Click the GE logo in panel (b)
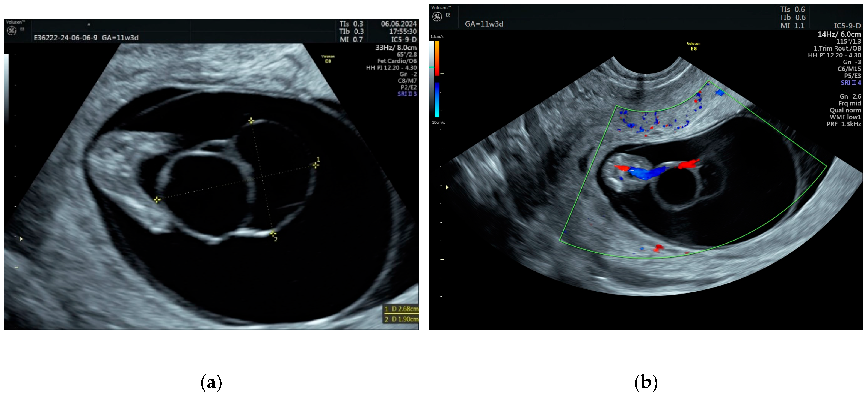The image size is (868, 397). [x=437, y=17]
